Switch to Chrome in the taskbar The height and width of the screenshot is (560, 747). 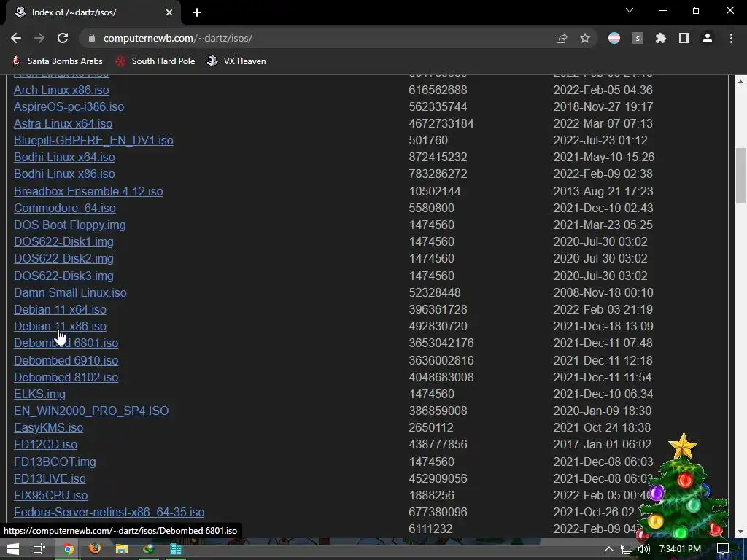[x=68, y=549]
